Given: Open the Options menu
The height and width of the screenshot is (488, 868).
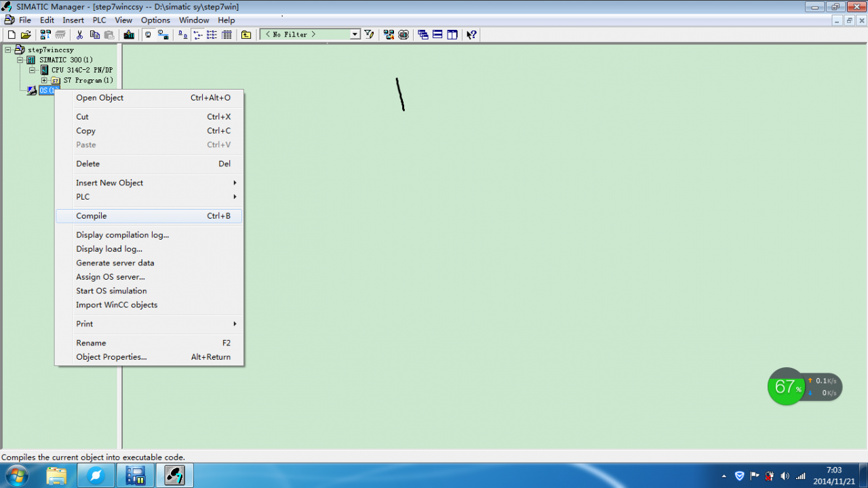Looking at the screenshot, I should pos(155,20).
